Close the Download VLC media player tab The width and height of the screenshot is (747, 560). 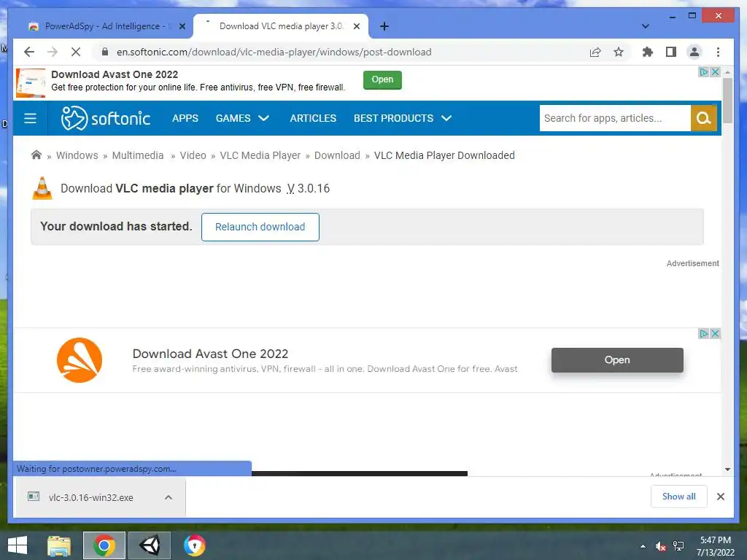click(x=356, y=26)
